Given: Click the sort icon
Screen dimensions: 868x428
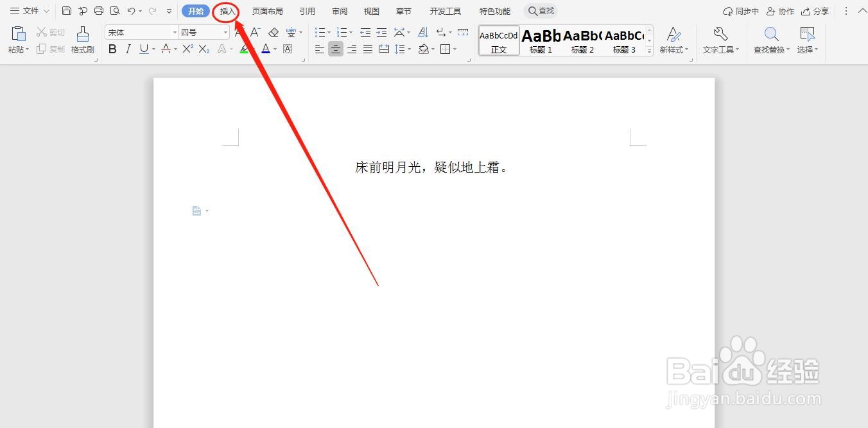Looking at the screenshot, I should click(422, 32).
